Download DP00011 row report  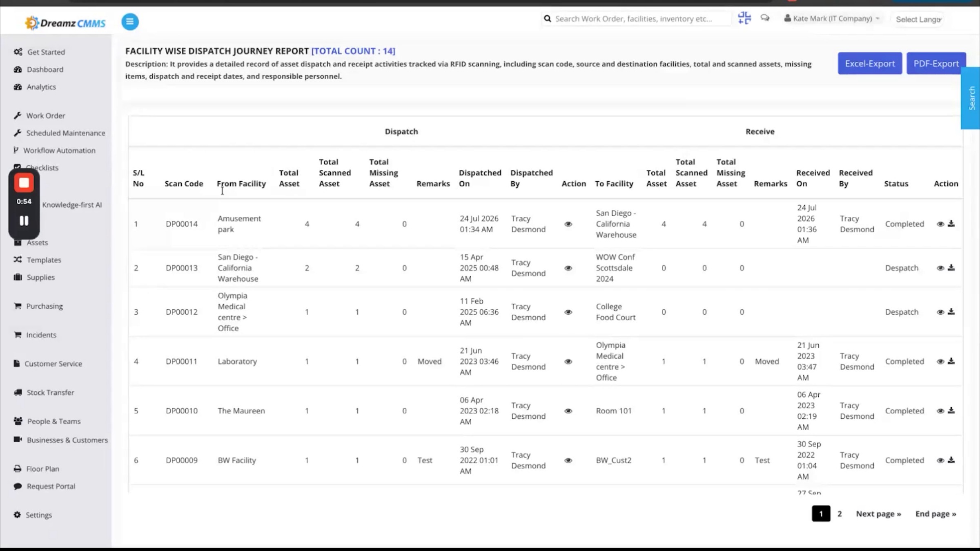951,361
